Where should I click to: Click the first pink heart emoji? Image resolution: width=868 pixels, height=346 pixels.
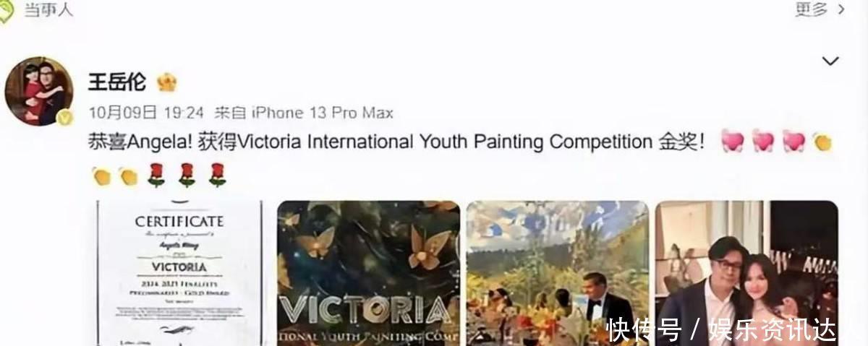point(732,142)
